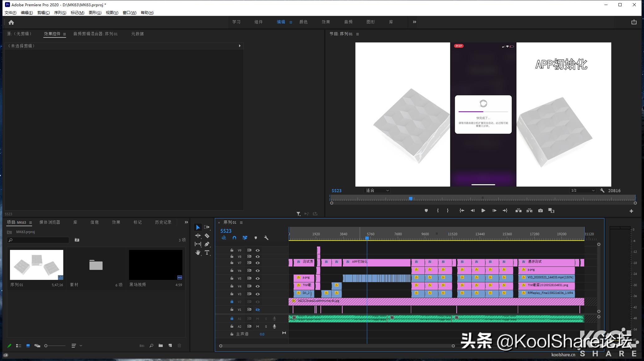Select the Type tool

click(x=207, y=252)
